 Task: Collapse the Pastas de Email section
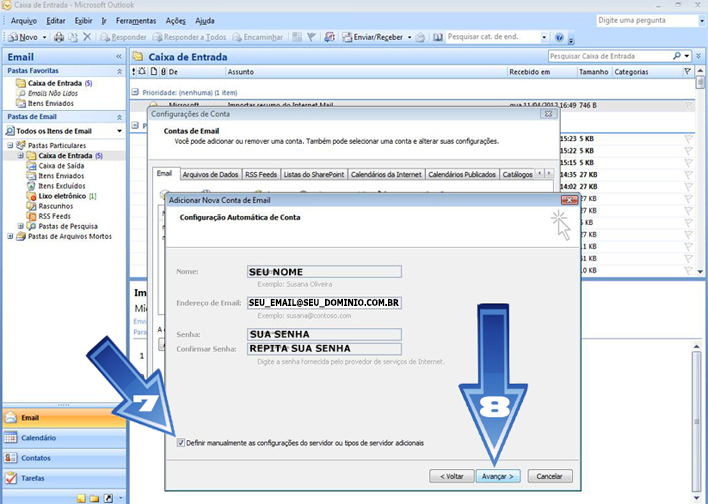pyautogui.click(x=119, y=117)
